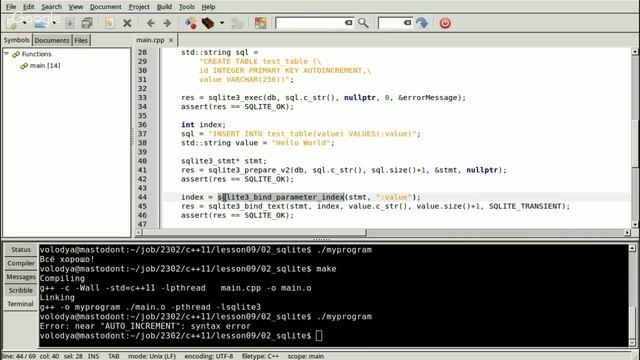640x360 pixels.
Task: Collapse the Functions tree node
Action: point(6,53)
